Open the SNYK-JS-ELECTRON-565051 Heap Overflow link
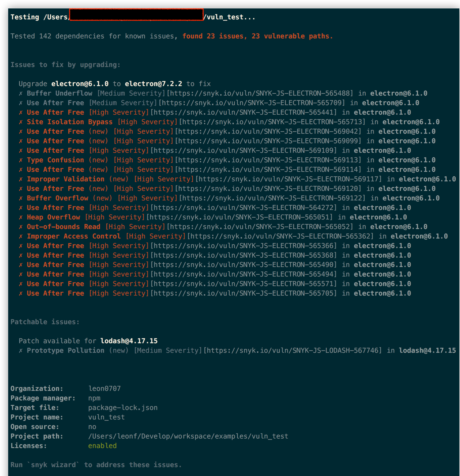Image resolution: width=460 pixels, height=476 pixels. [x=239, y=217]
